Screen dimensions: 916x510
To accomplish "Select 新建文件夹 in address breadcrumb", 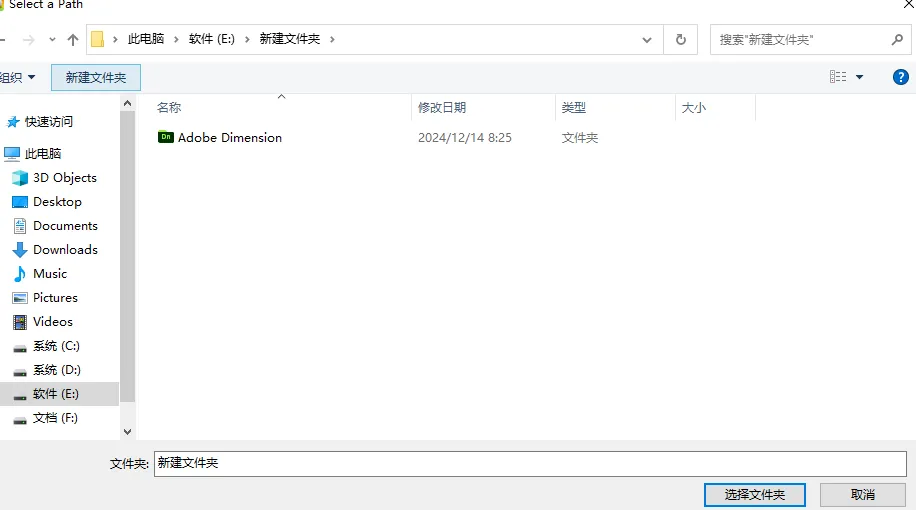I will point(290,39).
